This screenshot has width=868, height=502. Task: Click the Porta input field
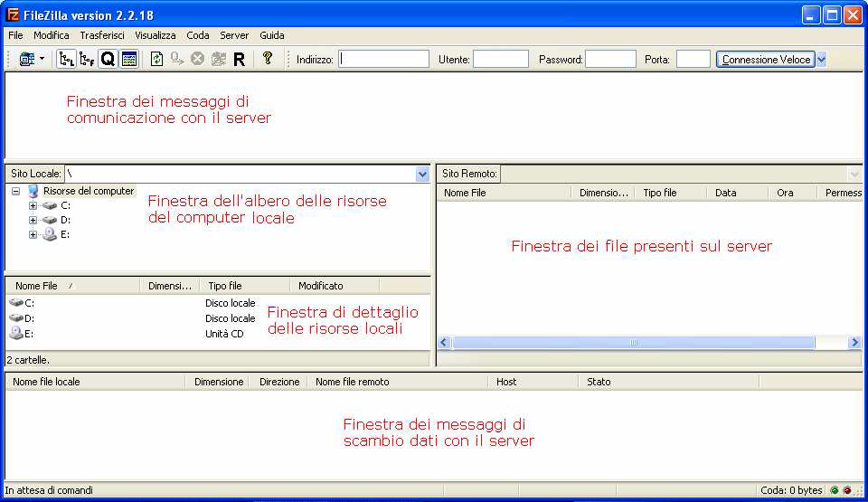click(693, 59)
